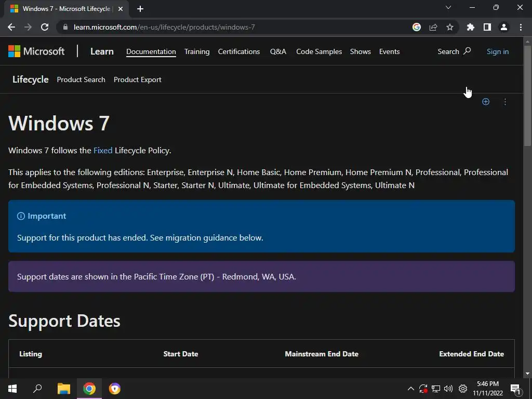The height and width of the screenshot is (399, 532).
Task: Click the Support Dates heading
Action: click(64, 321)
